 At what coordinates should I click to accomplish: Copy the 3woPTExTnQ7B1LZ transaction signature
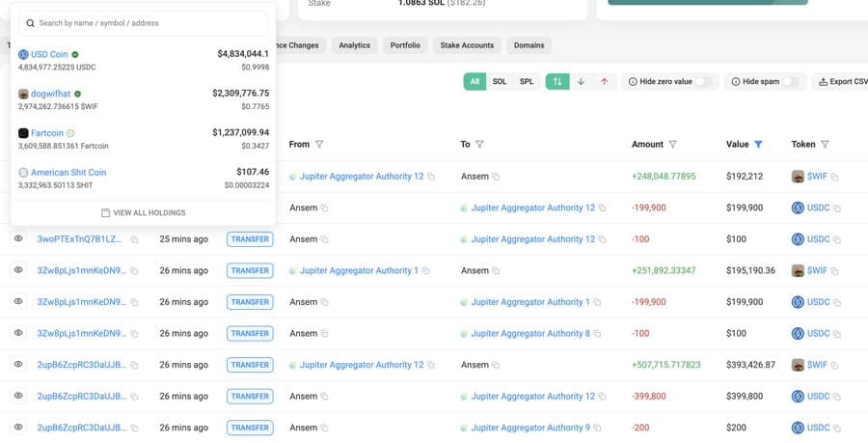(x=134, y=239)
